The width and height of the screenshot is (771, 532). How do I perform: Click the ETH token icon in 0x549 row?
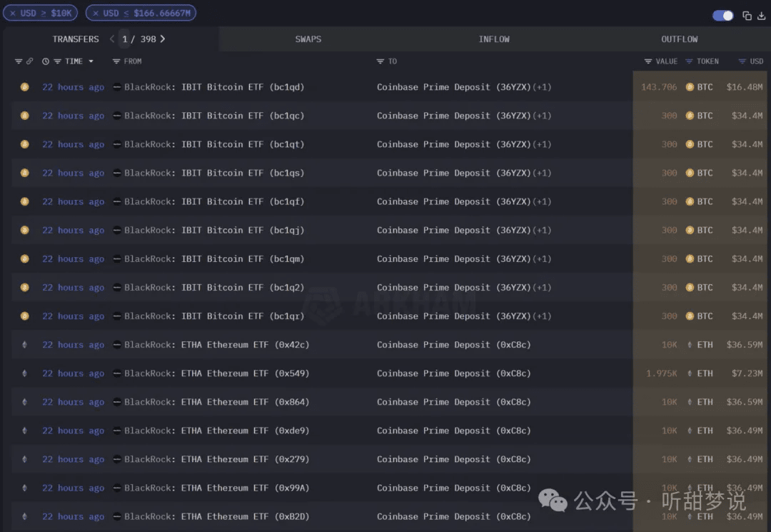point(690,373)
